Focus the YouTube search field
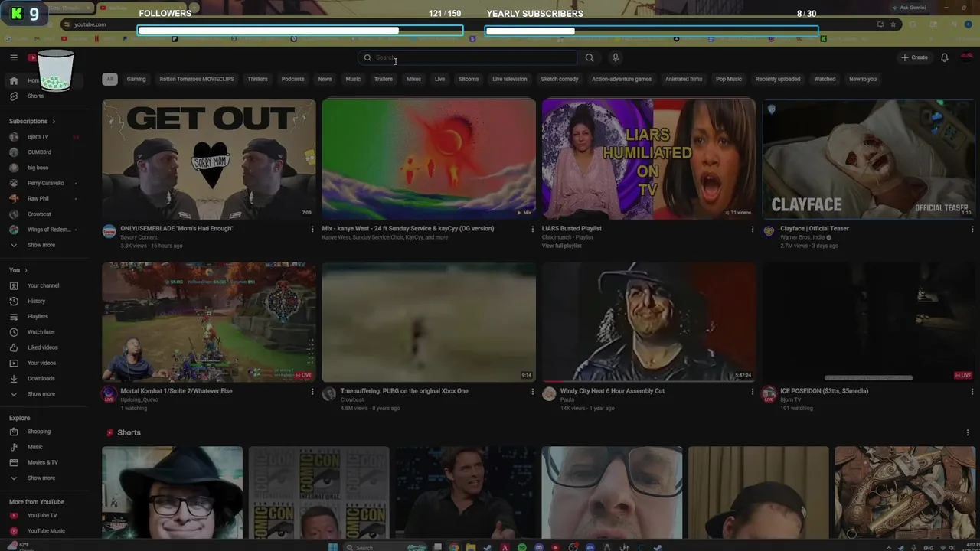The image size is (980, 551). coord(468,57)
